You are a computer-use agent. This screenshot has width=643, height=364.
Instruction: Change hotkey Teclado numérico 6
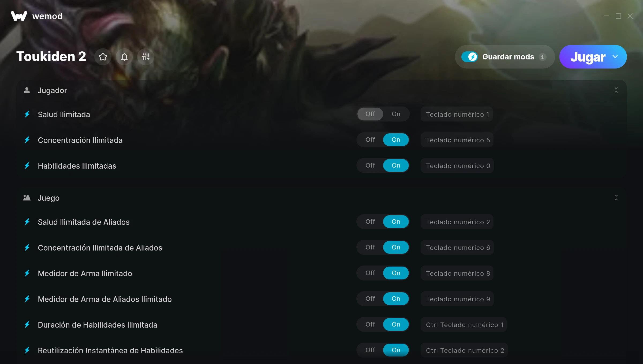click(458, 248)
